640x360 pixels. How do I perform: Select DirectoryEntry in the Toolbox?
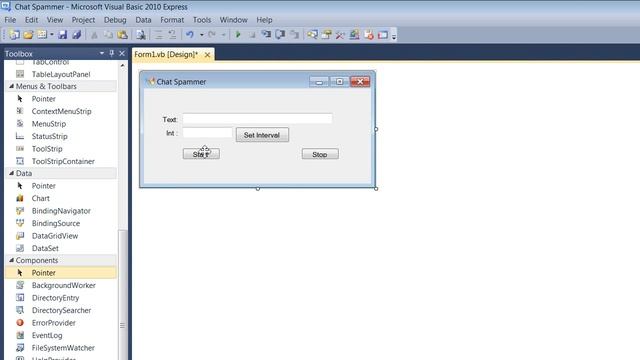point(61,298)
